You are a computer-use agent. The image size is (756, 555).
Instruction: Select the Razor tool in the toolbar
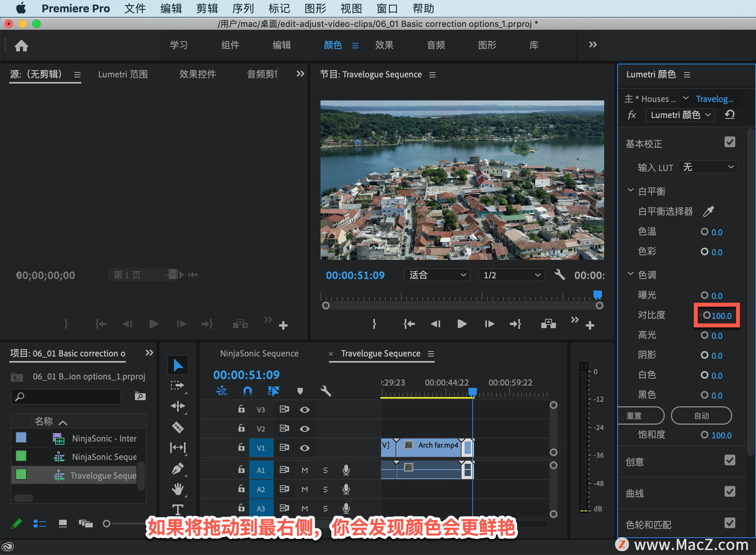pyautogui.click(x=178, y=427)
